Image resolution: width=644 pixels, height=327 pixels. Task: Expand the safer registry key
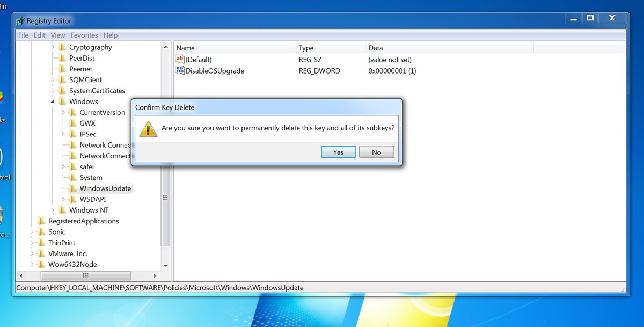[x=62, y=166]
